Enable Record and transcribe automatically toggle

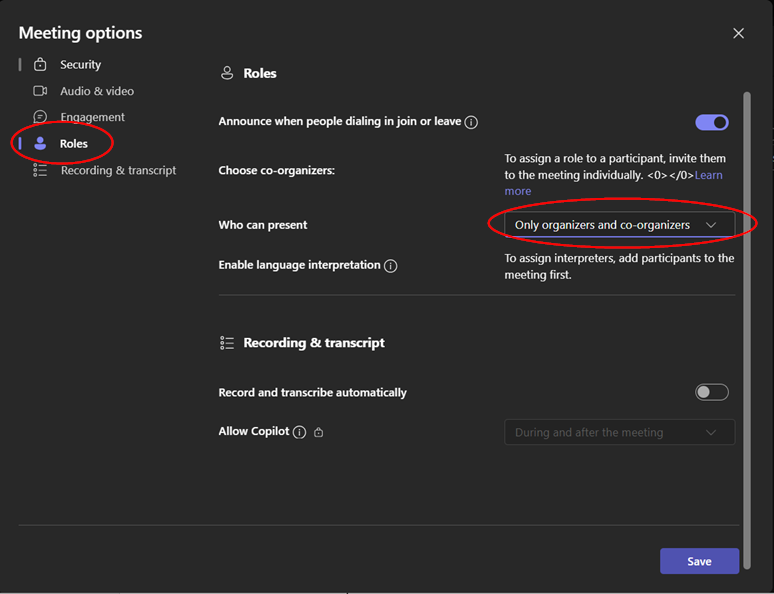(712, 392)
